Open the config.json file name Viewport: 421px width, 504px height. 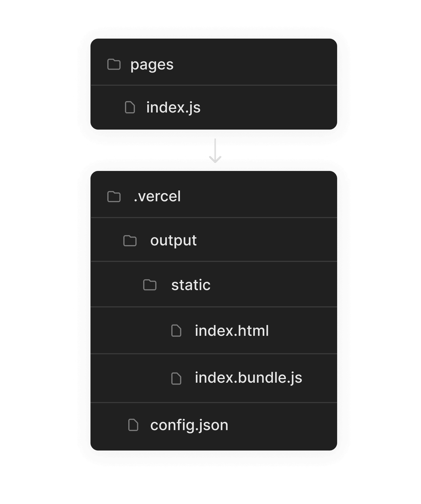(x=189, y=425)
